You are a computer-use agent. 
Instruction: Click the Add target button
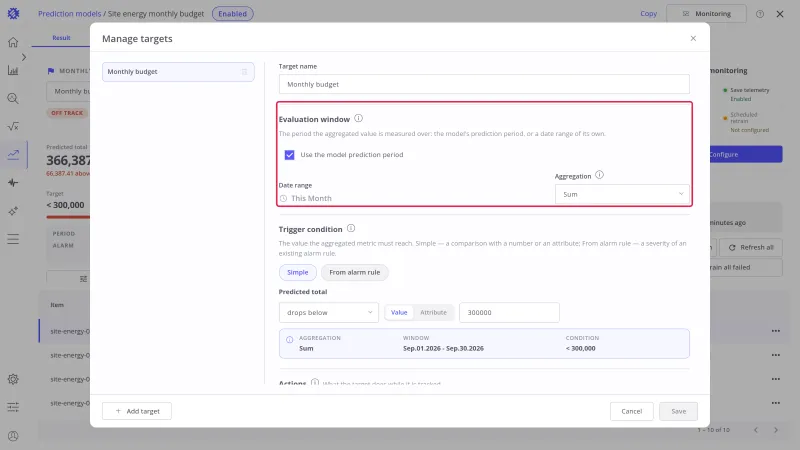(x=137, y=411)
